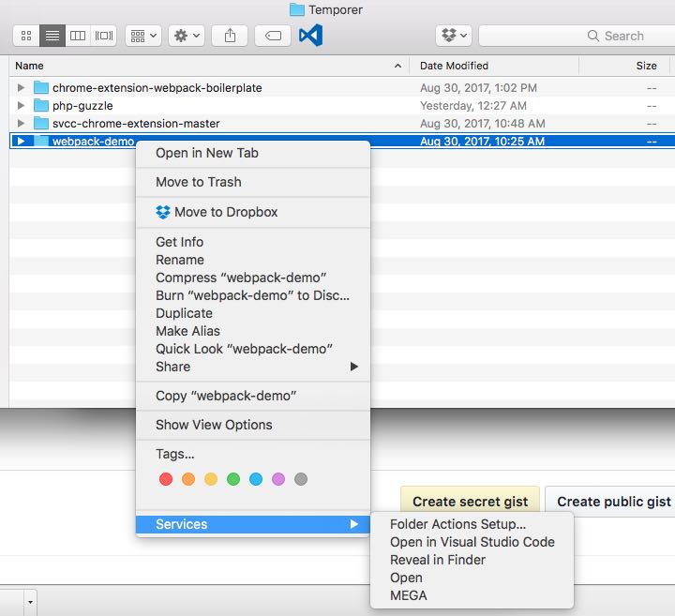Switch to list view mode

coord(52,36)
